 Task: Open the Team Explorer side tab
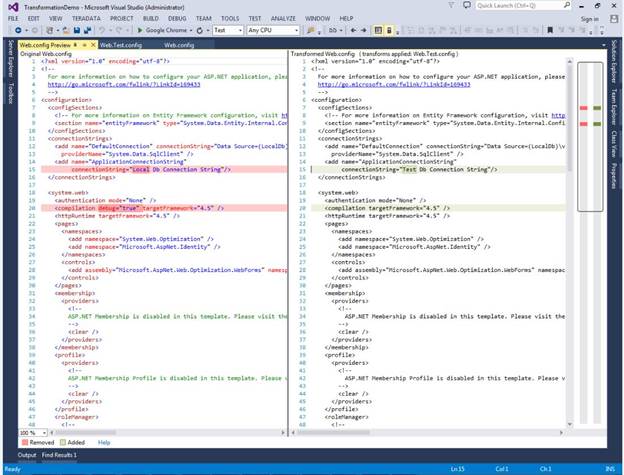[x=614, y=107]
